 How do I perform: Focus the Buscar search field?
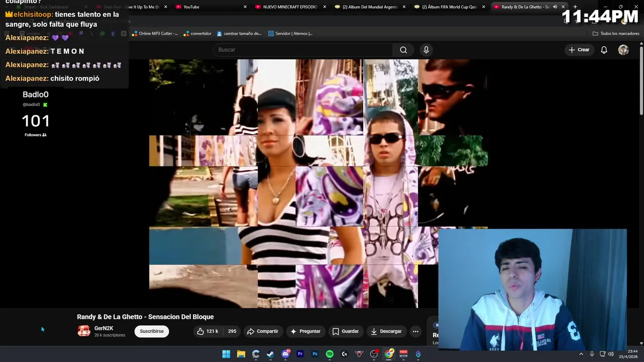303,50
